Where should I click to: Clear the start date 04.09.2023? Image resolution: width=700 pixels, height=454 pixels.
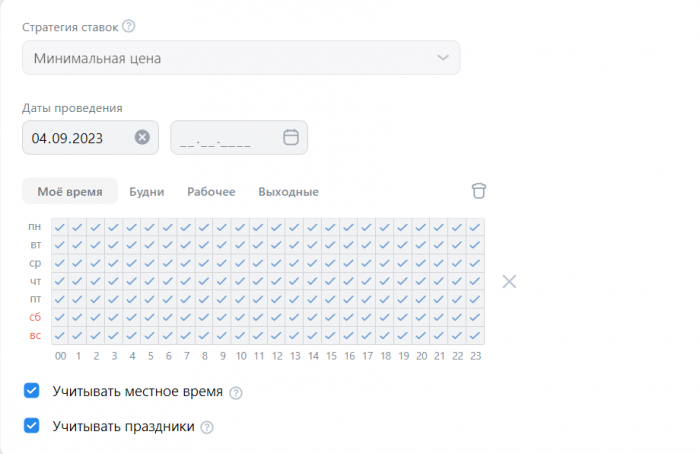click(142, 138)
